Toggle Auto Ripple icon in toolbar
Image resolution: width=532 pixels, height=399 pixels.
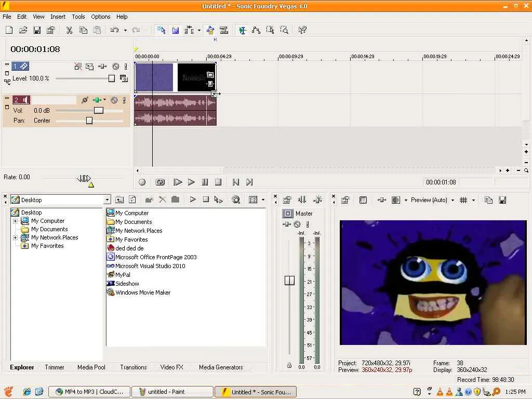coord(189,30)
